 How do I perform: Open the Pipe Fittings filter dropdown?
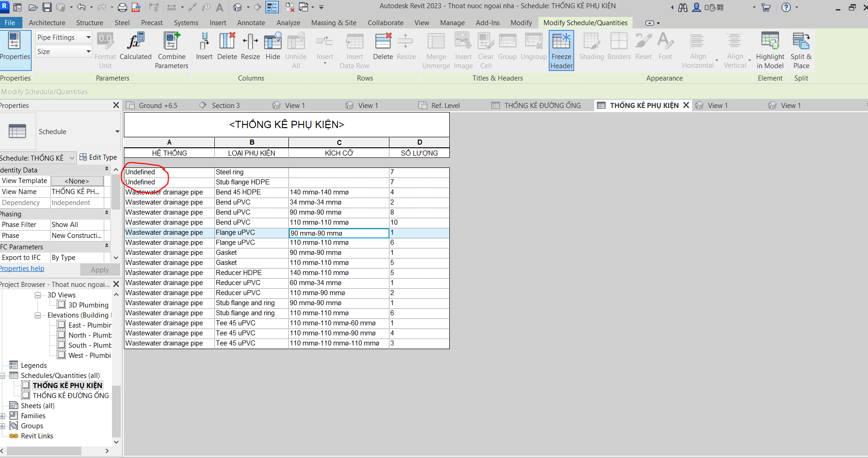coord(88,37)
